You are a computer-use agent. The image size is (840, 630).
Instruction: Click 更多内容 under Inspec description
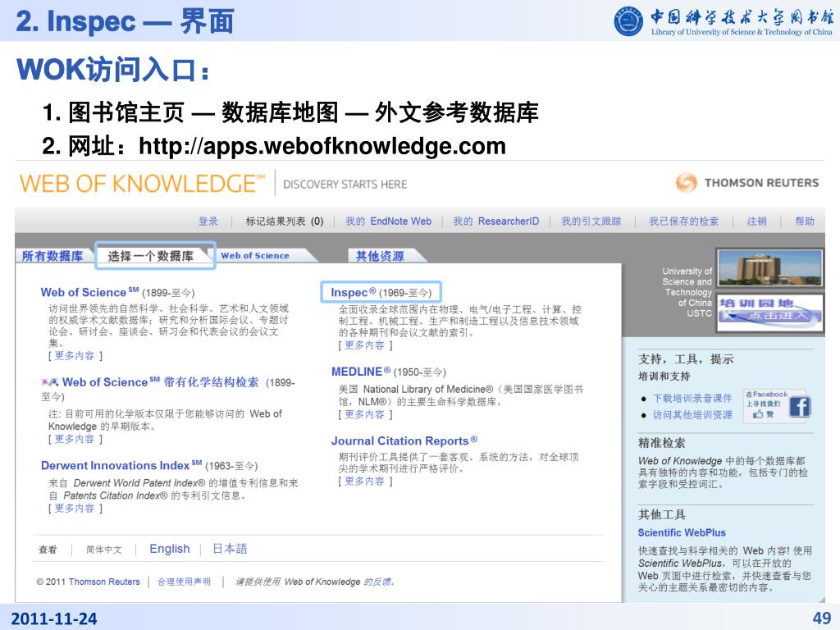coord(364,345)
